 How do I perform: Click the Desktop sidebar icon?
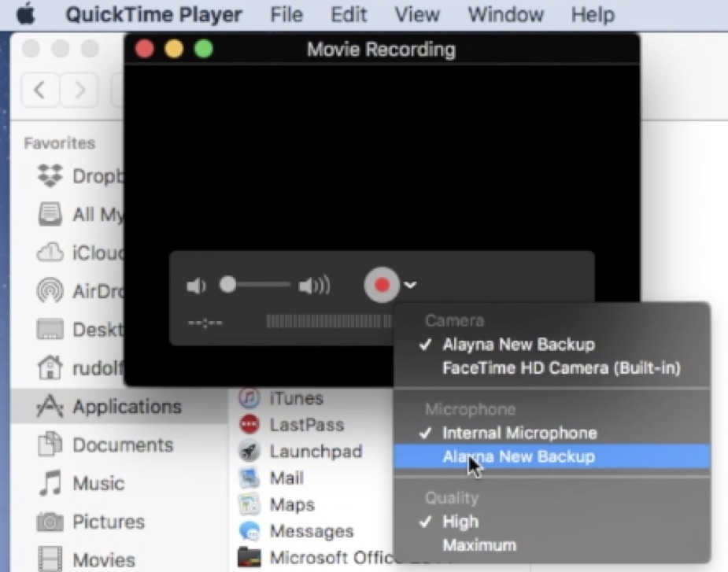coord(50,330)
